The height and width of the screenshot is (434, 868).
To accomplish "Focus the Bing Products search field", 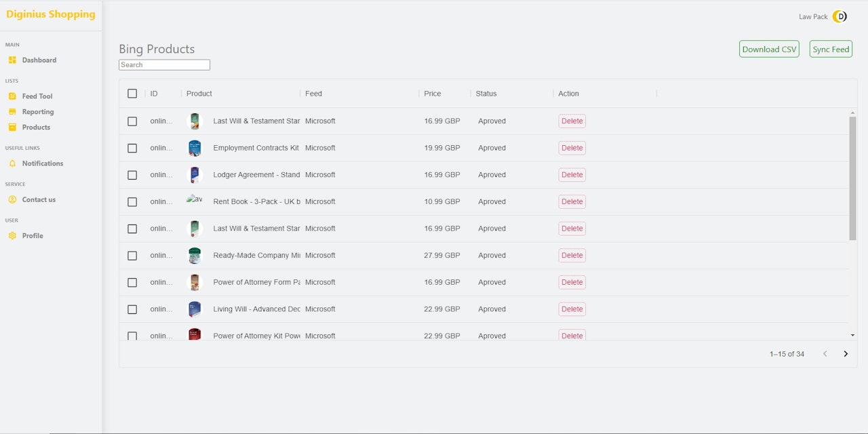I will (164, 65).
